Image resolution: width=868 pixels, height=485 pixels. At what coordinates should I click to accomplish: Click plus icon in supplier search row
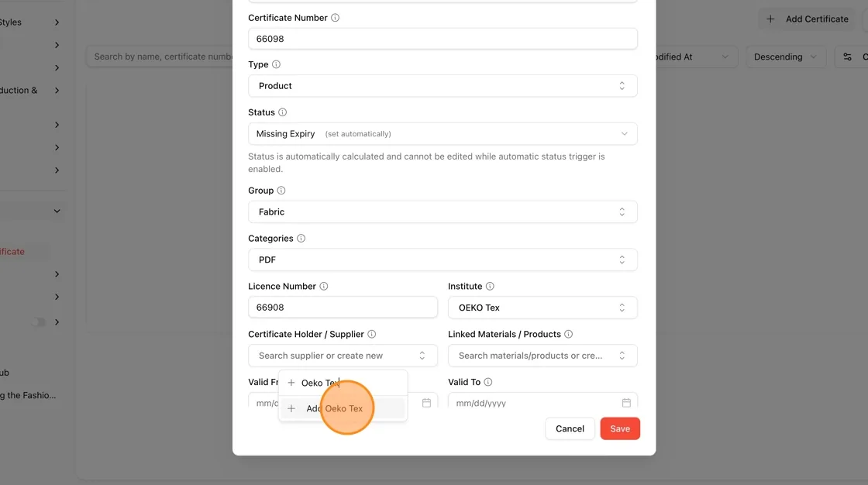click(291, 384)
